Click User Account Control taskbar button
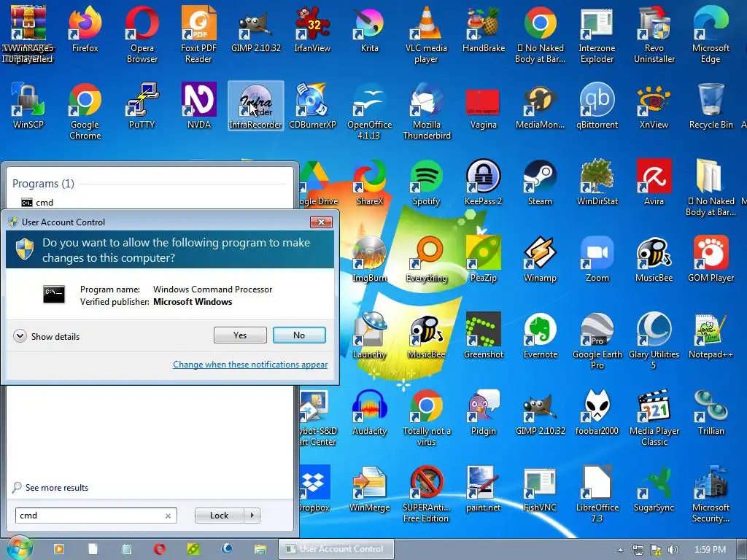Viewport: 747px width, 560px height. 336,549
